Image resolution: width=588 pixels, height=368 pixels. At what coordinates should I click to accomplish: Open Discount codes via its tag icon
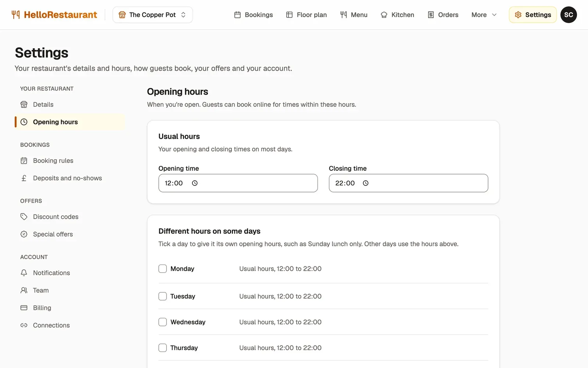pos(24,217)
